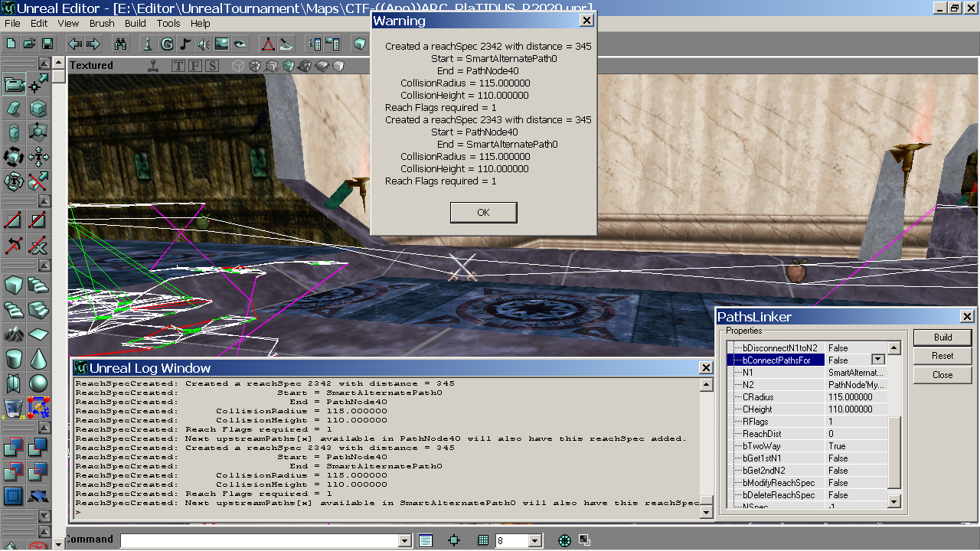Save the map with floppy disk icon
This screenshot has width=980, height=551.
click(47, 44)
